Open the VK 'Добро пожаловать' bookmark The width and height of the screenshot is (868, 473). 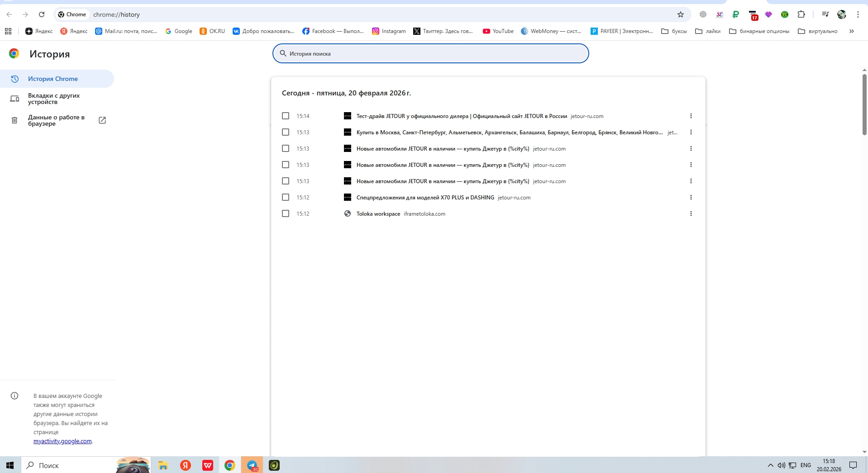[x=263, y=31]
